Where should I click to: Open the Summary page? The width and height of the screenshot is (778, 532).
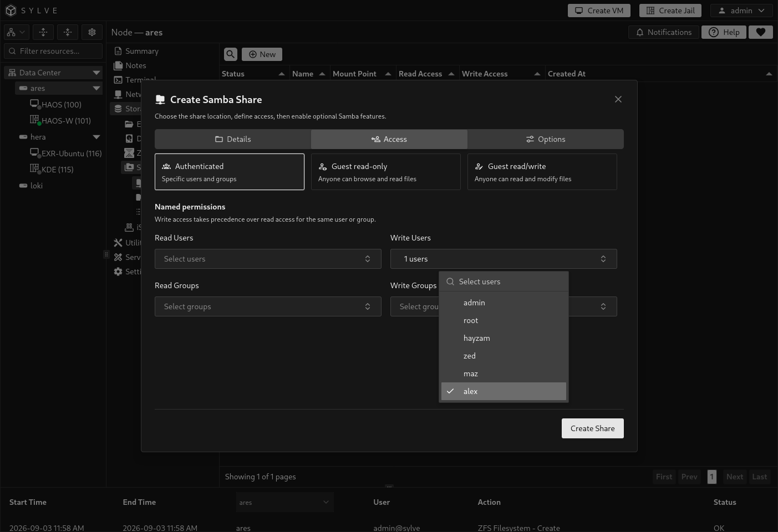(x=136, y=51)
